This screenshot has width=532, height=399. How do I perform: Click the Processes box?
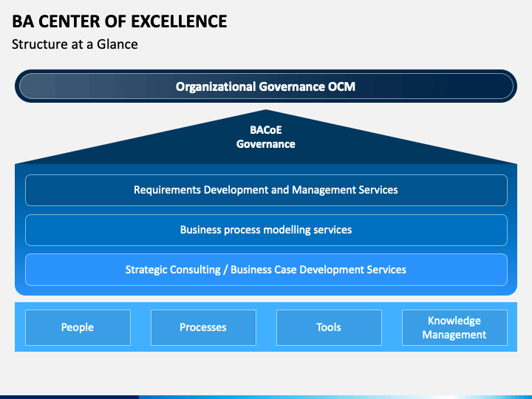click(203, 327)
